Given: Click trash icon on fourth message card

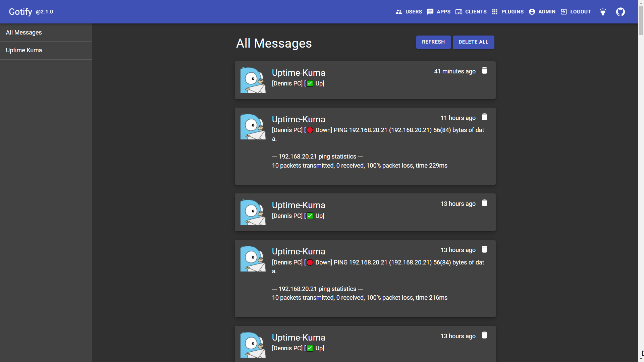Looking at the screenshot, I should [484, 249].
